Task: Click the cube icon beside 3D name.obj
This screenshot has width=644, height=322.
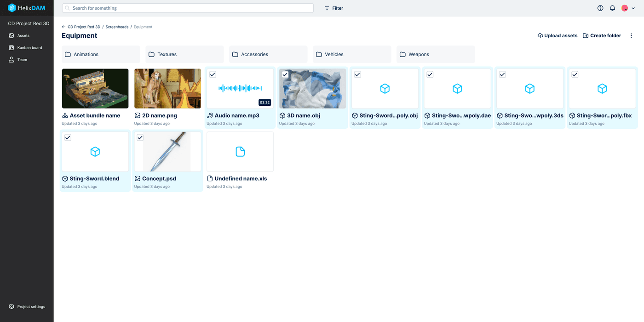Action: pyautogui.click(x=282, y=115)
